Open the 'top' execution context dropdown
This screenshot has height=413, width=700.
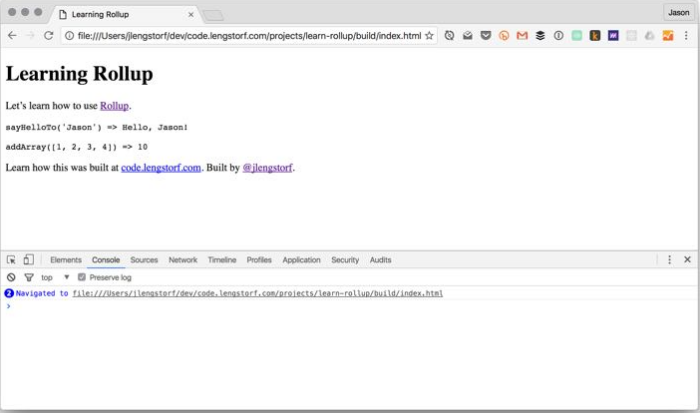(55, 277)
